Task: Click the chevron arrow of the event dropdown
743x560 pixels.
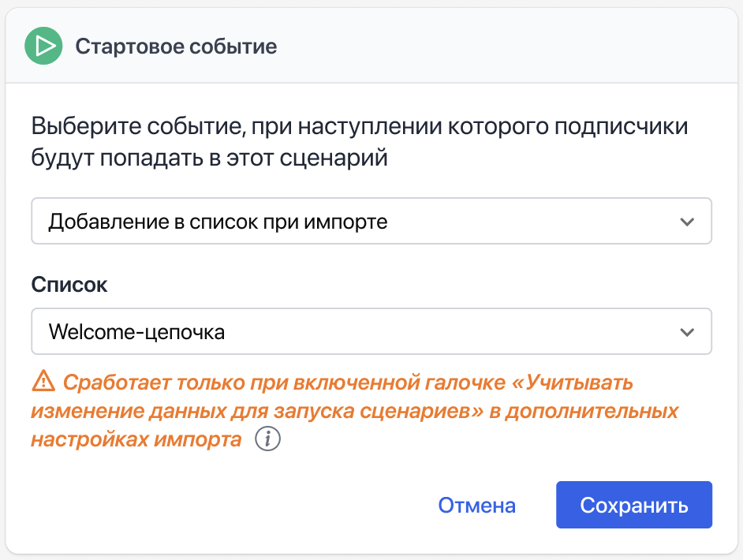Action: (x=687, y=222)
